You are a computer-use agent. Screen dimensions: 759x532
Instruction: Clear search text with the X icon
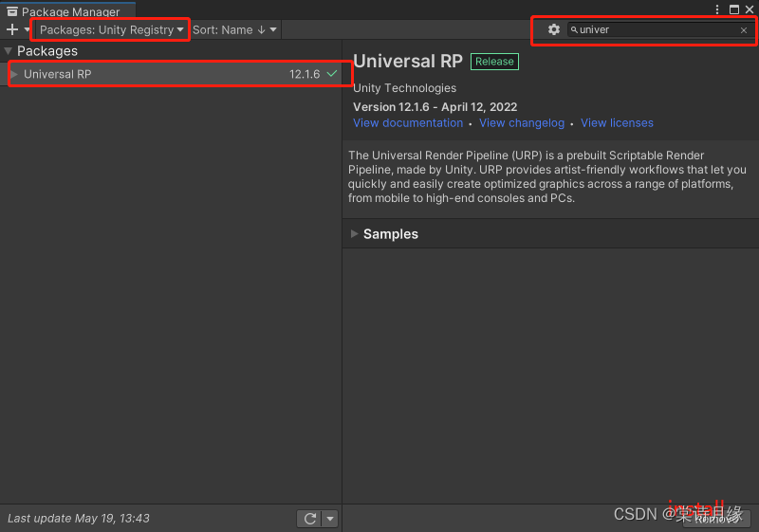pyautogui.click(x=744, y=30)
